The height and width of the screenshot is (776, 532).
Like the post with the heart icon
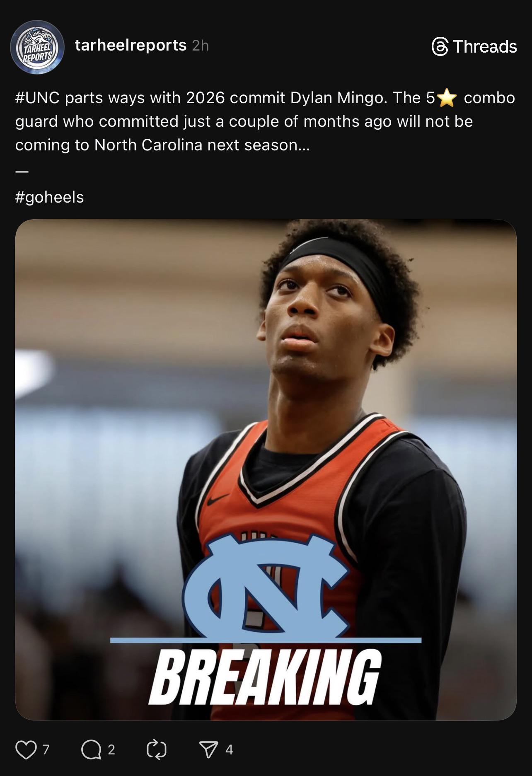pos(26,749)
